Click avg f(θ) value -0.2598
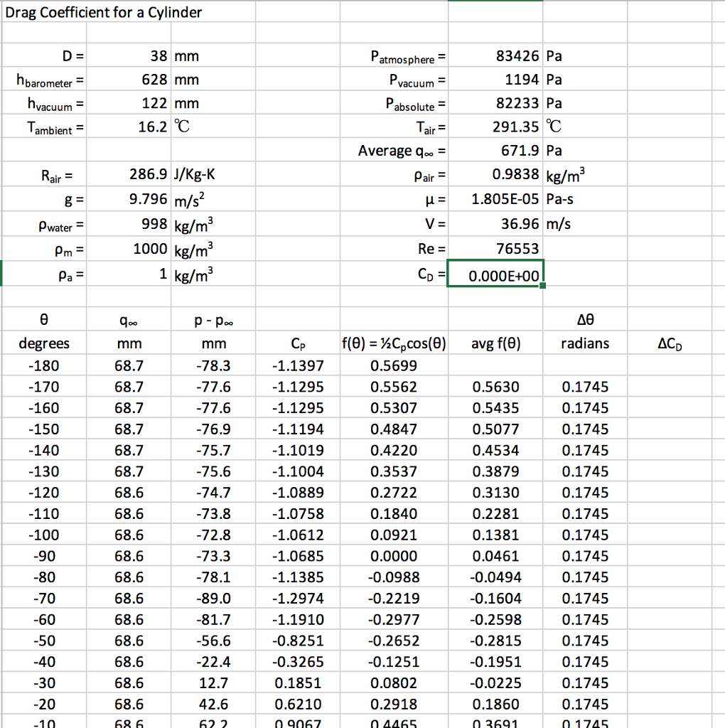This screenshot has height=728, width=725. [x=495, y=619]
